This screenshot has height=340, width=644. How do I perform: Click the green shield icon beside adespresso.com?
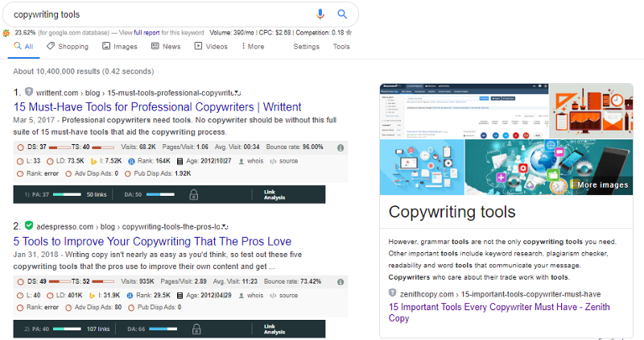(x=29, y=226)
